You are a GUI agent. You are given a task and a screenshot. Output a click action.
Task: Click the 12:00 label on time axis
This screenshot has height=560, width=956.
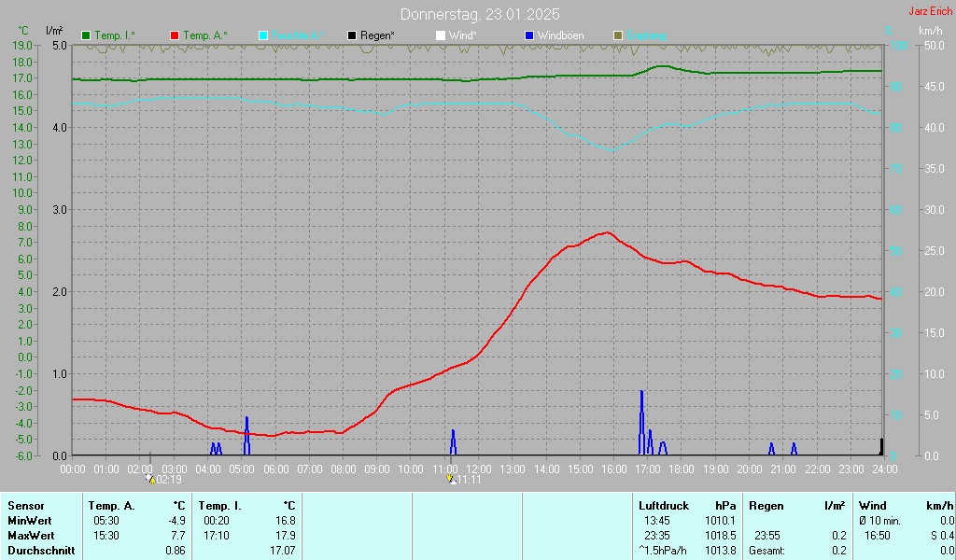point(479,469)
